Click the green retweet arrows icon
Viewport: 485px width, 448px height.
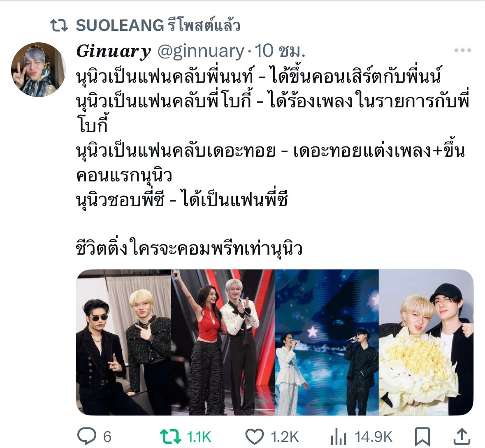(x=171, y=437)
